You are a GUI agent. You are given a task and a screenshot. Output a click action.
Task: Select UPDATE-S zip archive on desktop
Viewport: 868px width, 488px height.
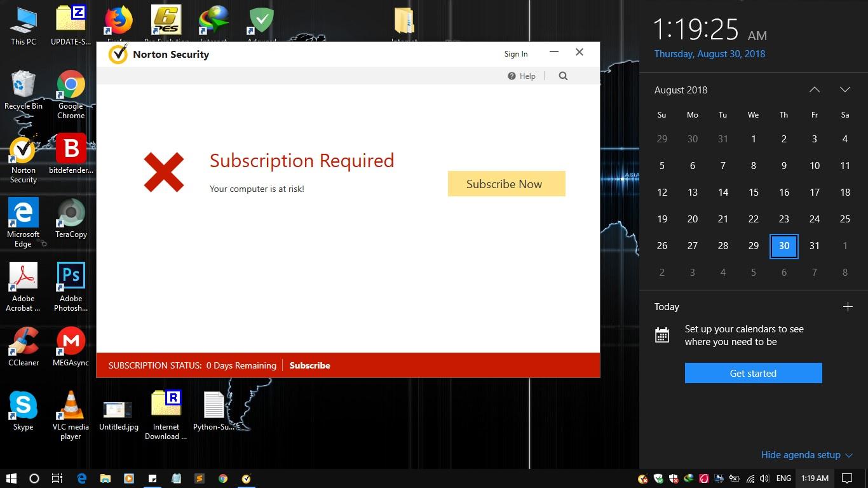pyautogui.click(x=71, y=27)
